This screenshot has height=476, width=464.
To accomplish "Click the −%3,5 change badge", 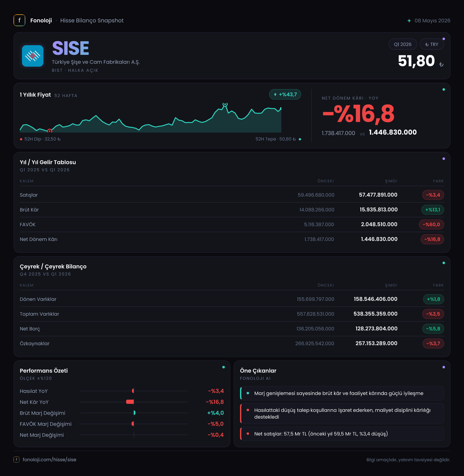I will [x=433, y=314].
